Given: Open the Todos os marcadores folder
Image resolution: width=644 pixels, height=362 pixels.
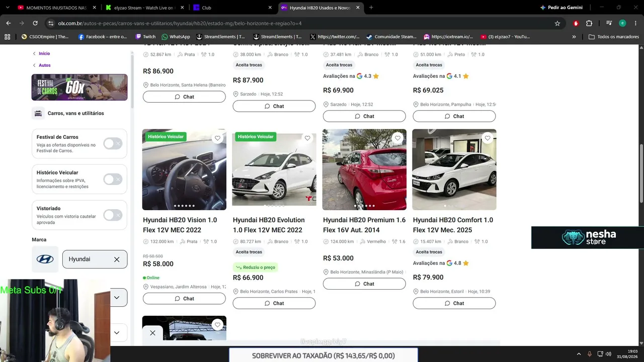Looking at the screenshot, I should [x=614, y=37].
